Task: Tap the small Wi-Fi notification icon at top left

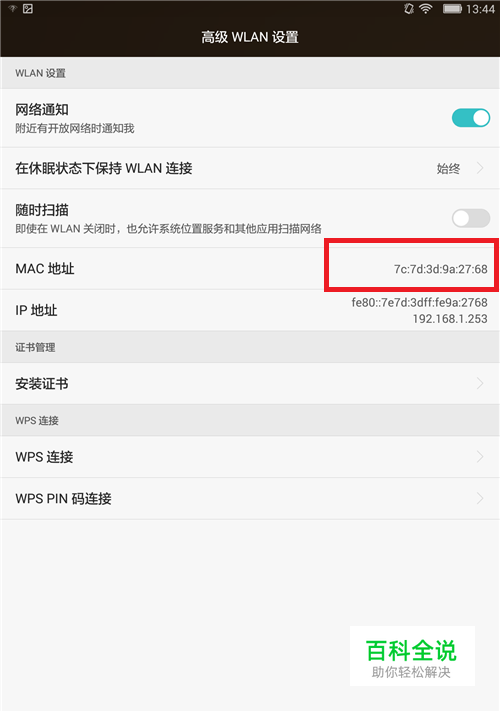Action: 12,9
